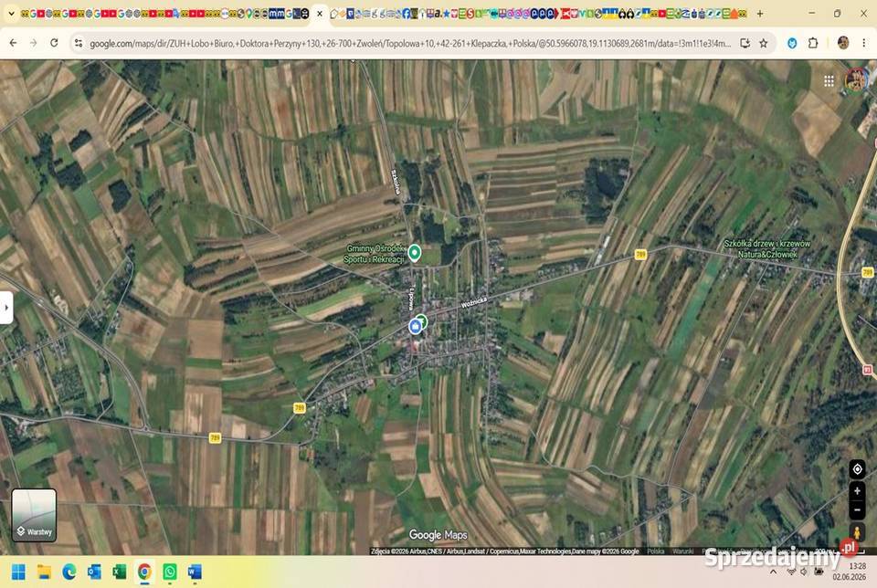The width and height of the screenshot is (877, 588).
Task: Zoom out with the minus button
Action: click(x=857, y=509)
